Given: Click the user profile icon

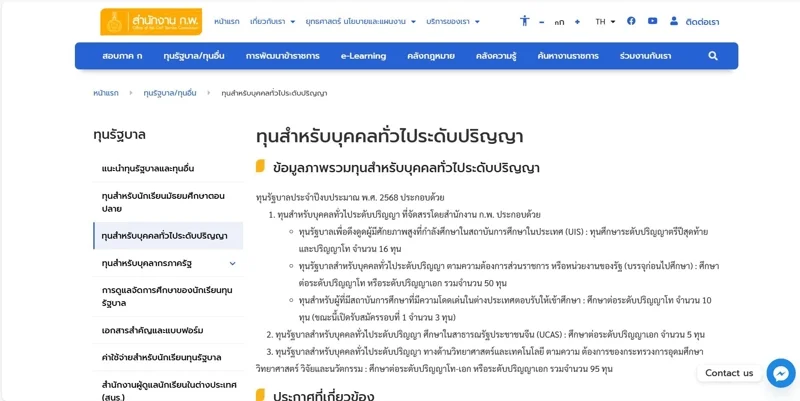Looking at the screenshot, I should pyautogui.click(x=674, y=21).
